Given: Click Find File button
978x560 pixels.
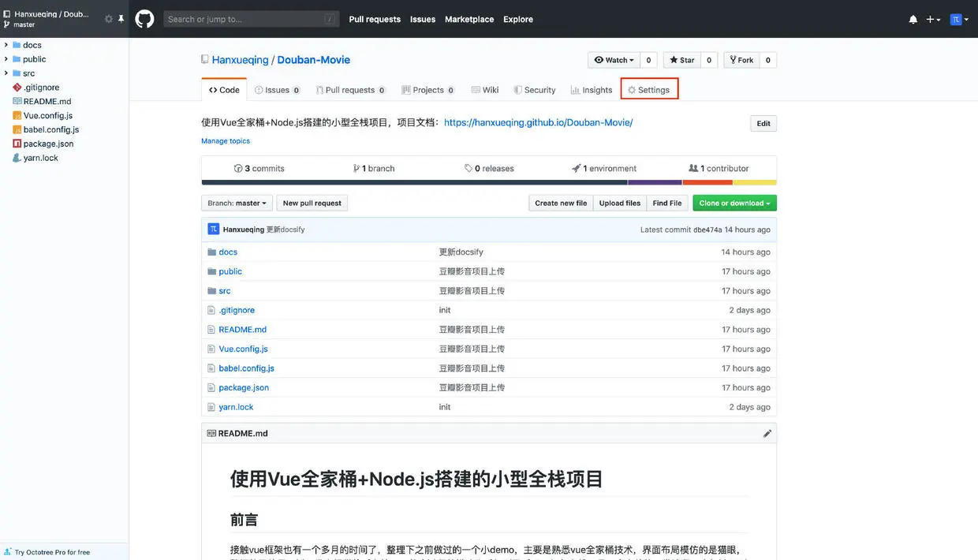Looking at the screenshot, I should tap(667, 203).
